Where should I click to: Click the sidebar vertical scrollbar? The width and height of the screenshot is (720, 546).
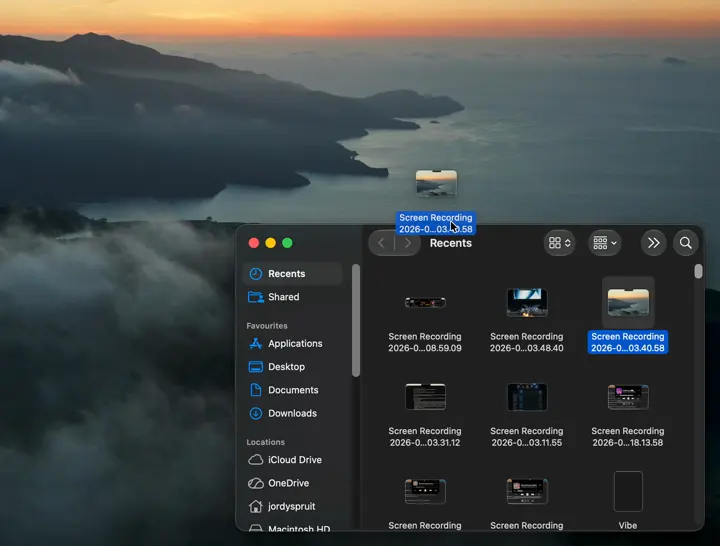coord(355,321)
